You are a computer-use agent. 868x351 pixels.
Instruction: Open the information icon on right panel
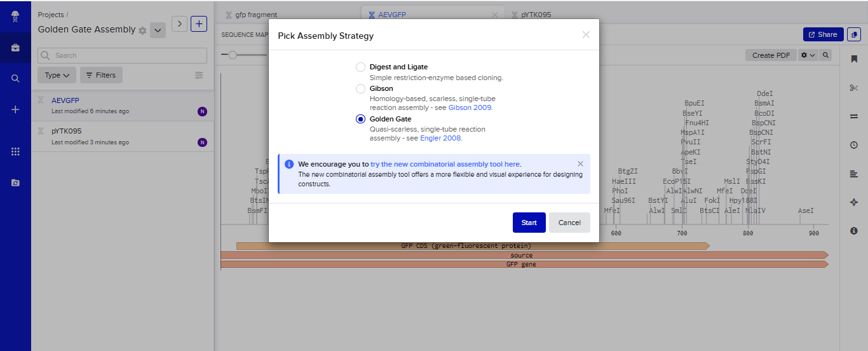(x=853, y=231)
